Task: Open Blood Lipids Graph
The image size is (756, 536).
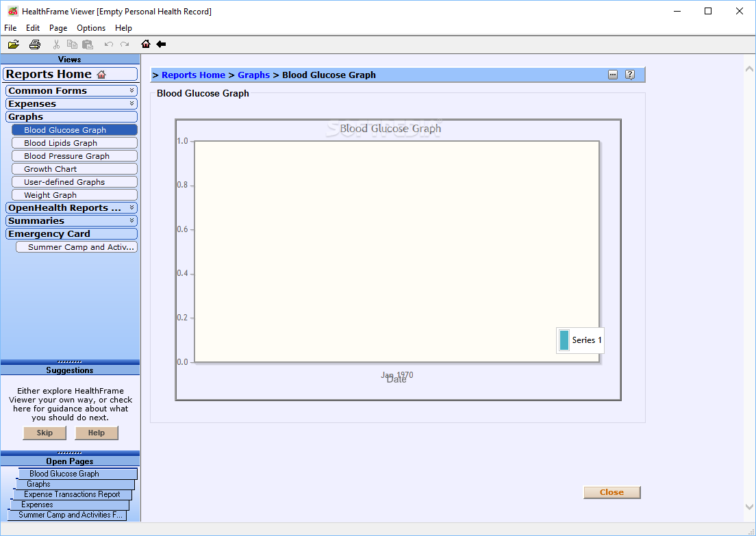Action: 74,143
